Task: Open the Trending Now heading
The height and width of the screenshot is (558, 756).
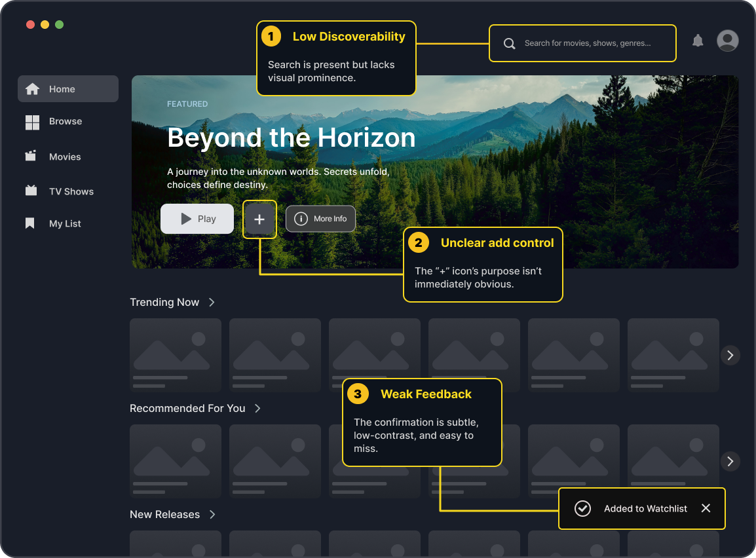Action: tap(164, 302)
